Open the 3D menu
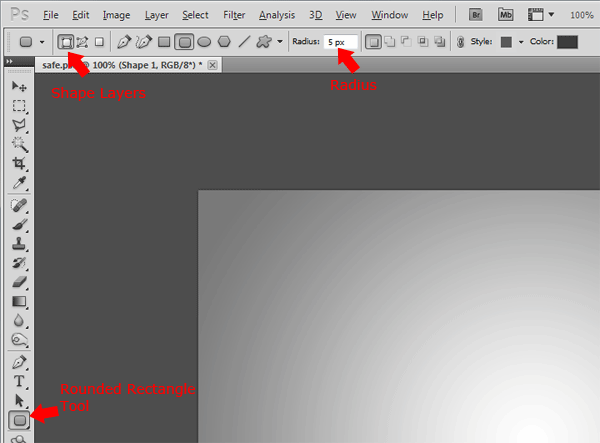600x443 pixels. click(x=316, y=15)
